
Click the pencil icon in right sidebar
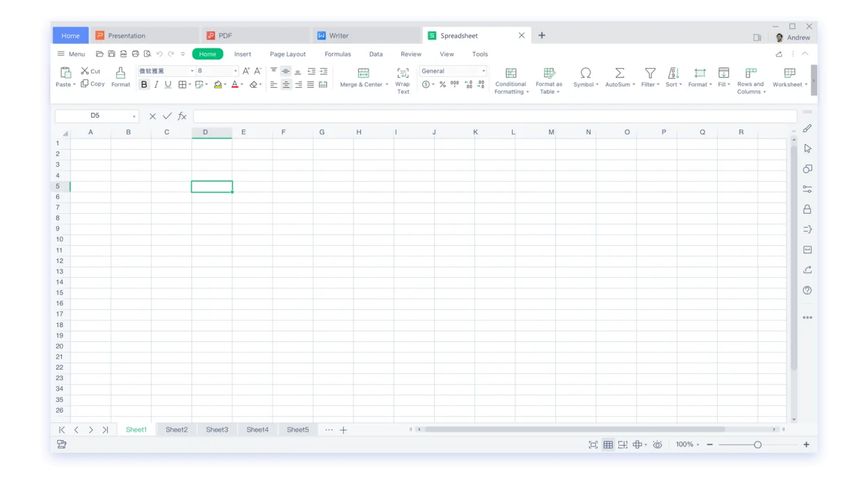coord(807,128)
